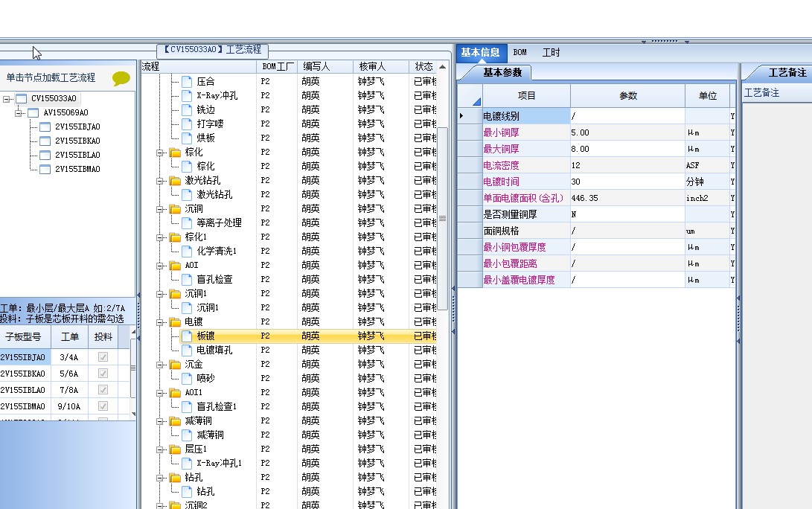
Task: Click the AV155069A0 node icon
Action: click(33, 112)
